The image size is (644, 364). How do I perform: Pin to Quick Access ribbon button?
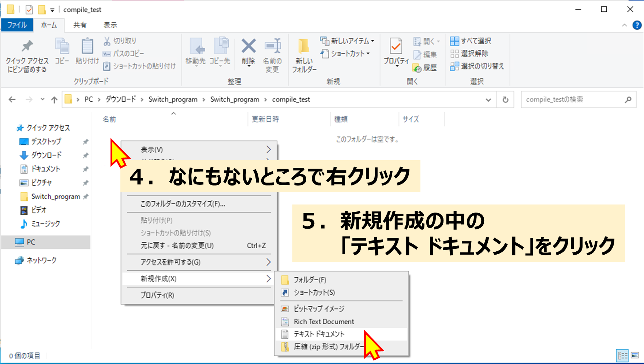tap(27, 56)
